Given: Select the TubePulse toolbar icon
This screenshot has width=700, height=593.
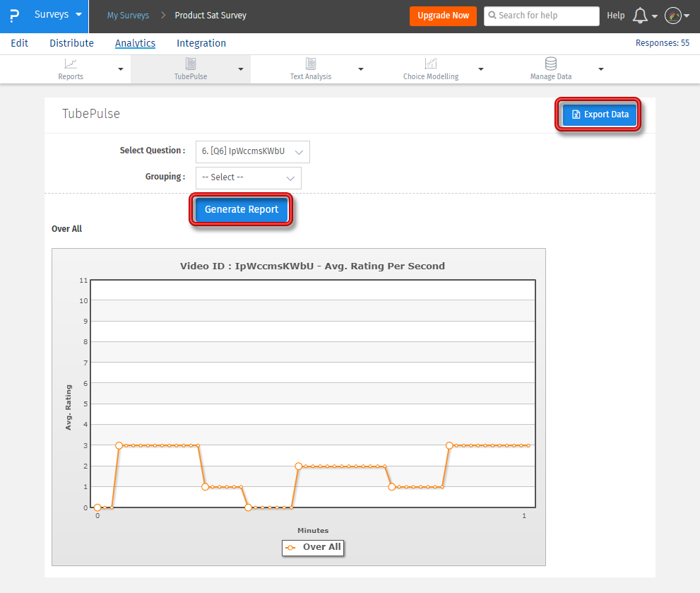Looking at the screenshot, I should click(191, 64).
